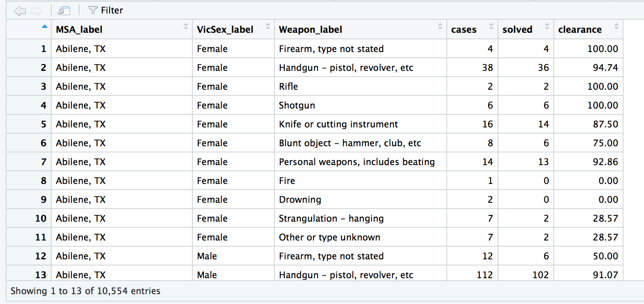Image resolution: width=644 pixels, height=304 pixels.
Task: Click the back navigation arrow
Action: (x=20, y=11)
